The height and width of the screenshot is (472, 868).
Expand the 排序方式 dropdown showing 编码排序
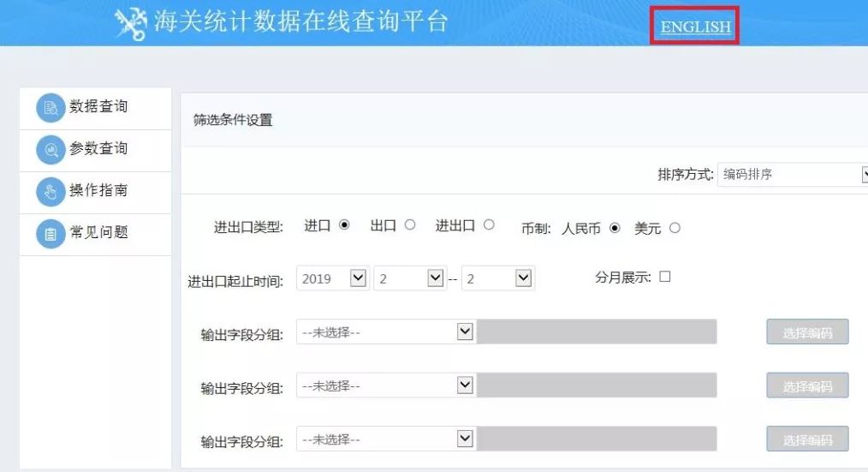(793, 174)
